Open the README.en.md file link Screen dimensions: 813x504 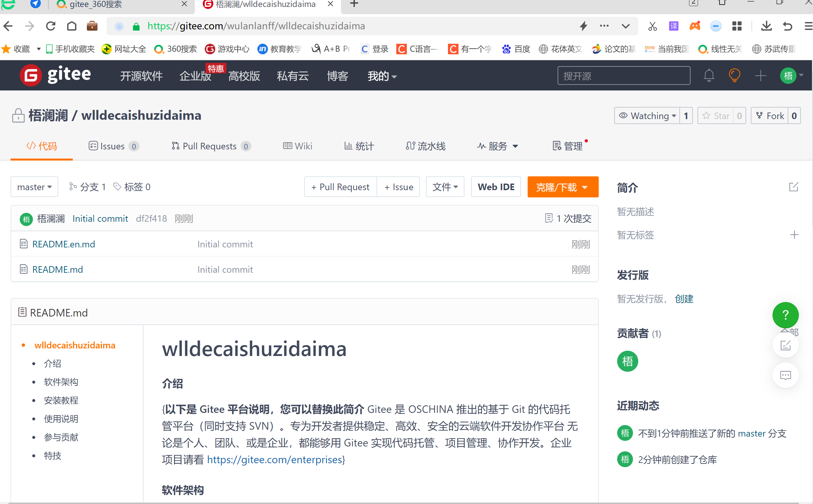point(63,244)
